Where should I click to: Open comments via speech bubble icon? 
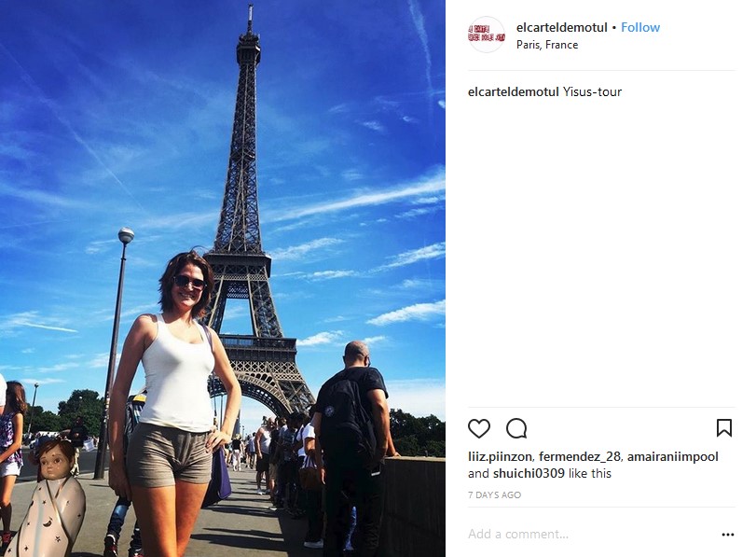[x=516, y=428]
